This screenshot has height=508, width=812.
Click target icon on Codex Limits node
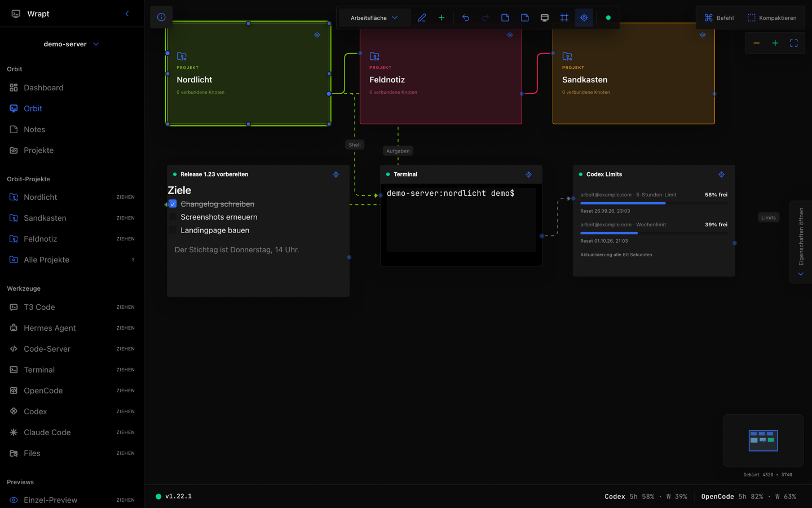(721, 174)
